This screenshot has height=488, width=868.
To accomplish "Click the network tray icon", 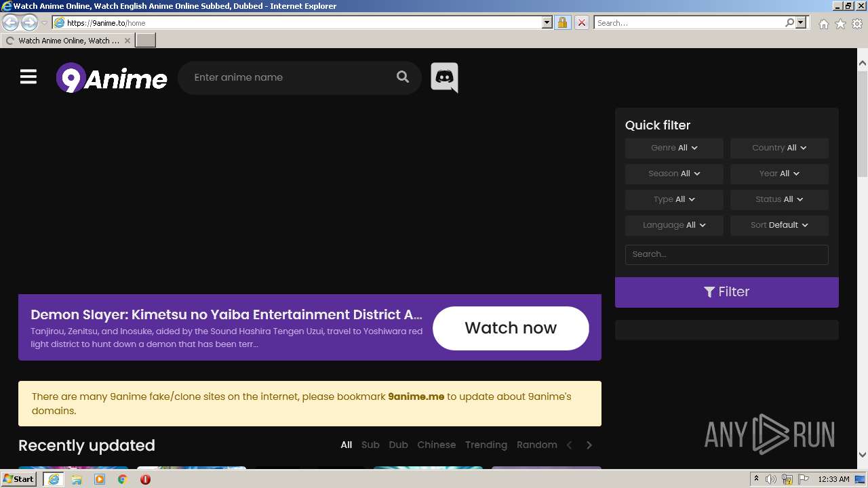I will pyautogui.click(x=787, y=479).
